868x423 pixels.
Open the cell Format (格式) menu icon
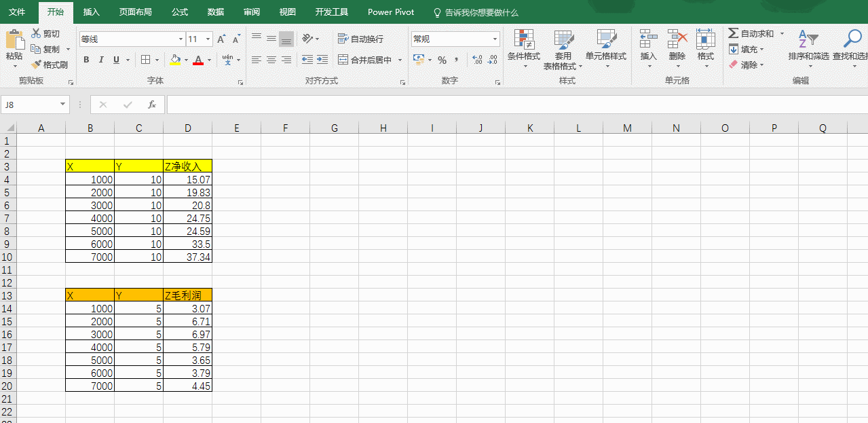point(706,39)
